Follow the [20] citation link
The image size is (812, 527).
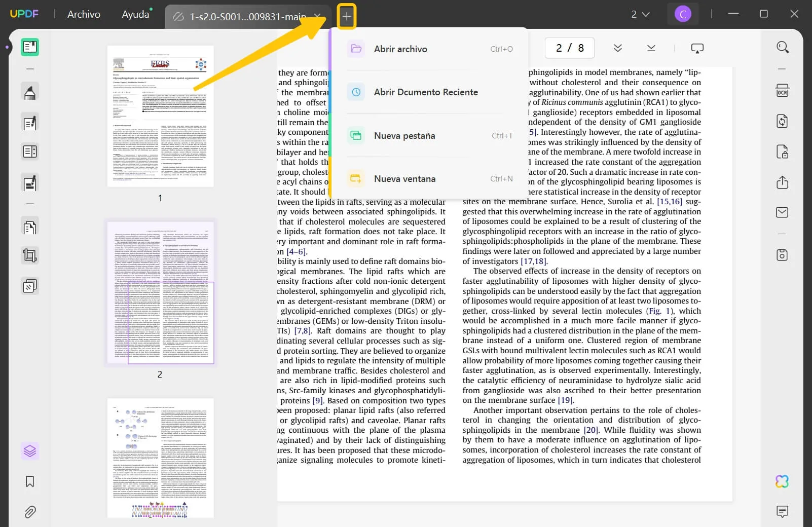click(x=591, y=430)
